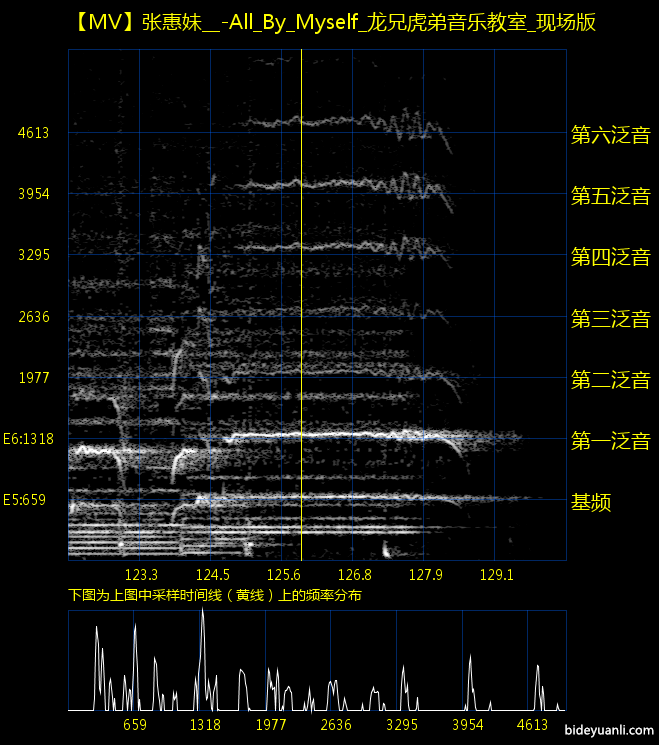Click the 基频 fundamental frequency label

590,502
